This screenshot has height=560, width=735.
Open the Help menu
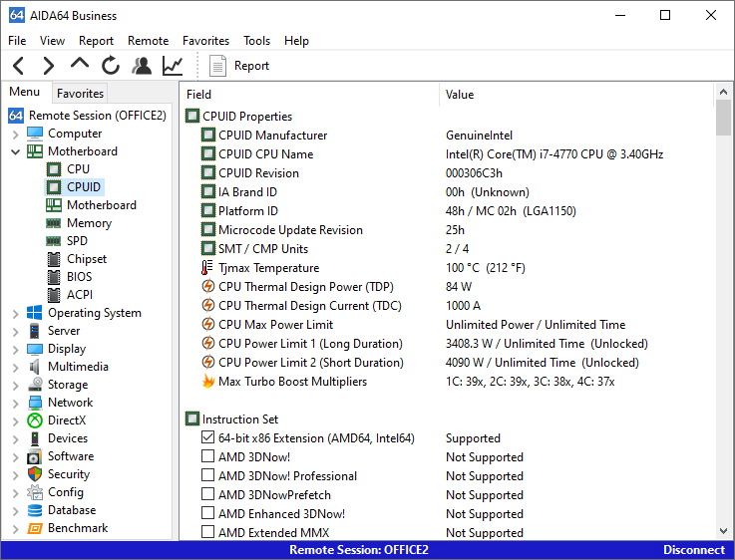coord(296,41)
